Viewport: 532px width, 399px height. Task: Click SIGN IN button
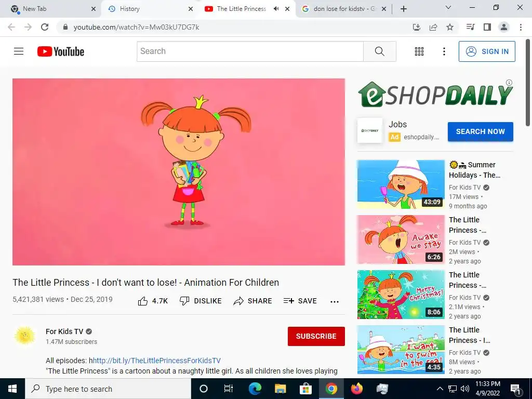point(487,51)
